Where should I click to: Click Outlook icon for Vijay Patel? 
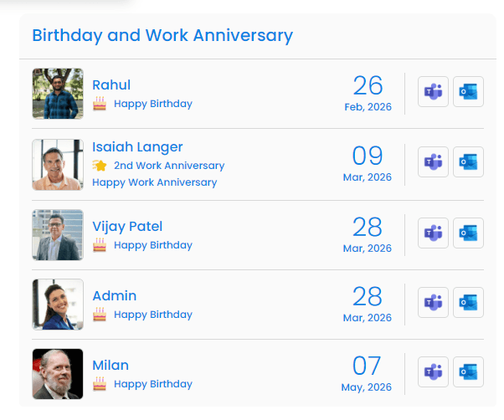tap(468, 233)
